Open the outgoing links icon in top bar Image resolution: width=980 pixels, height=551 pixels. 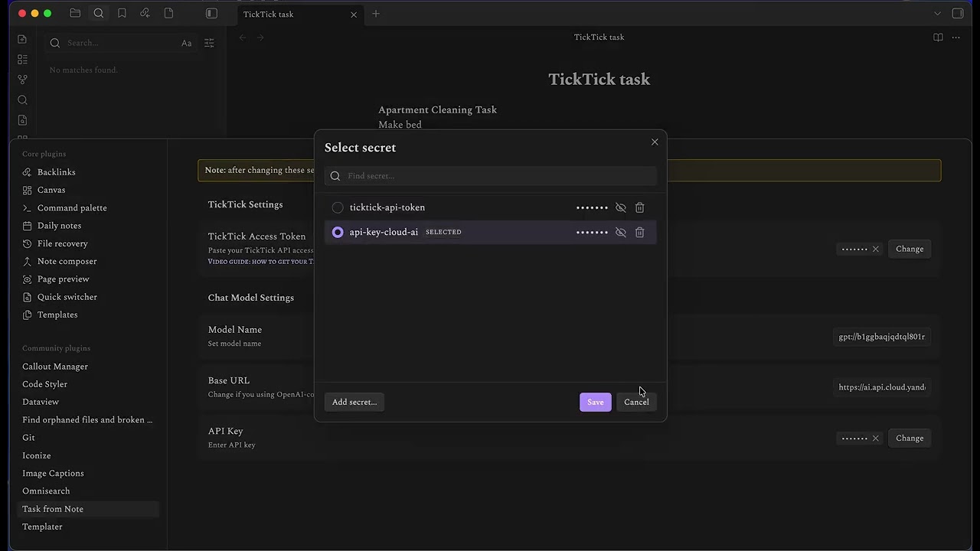[x=145, y=13]
